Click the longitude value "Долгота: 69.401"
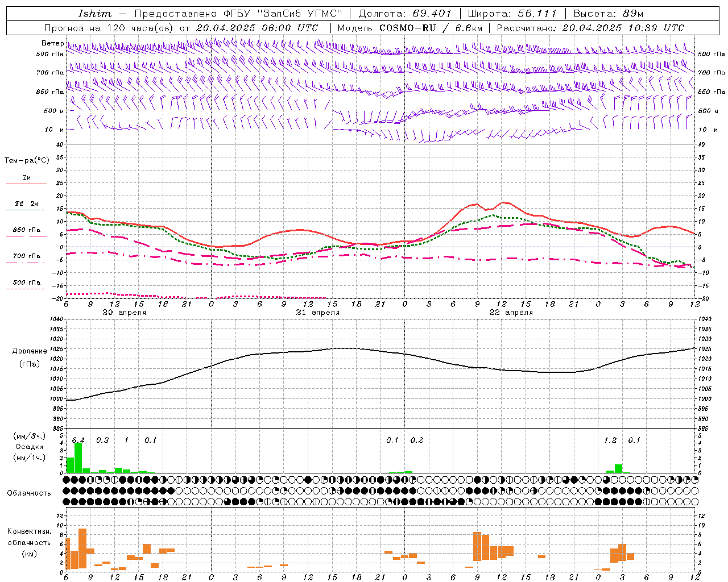 (x=404, y=14)
